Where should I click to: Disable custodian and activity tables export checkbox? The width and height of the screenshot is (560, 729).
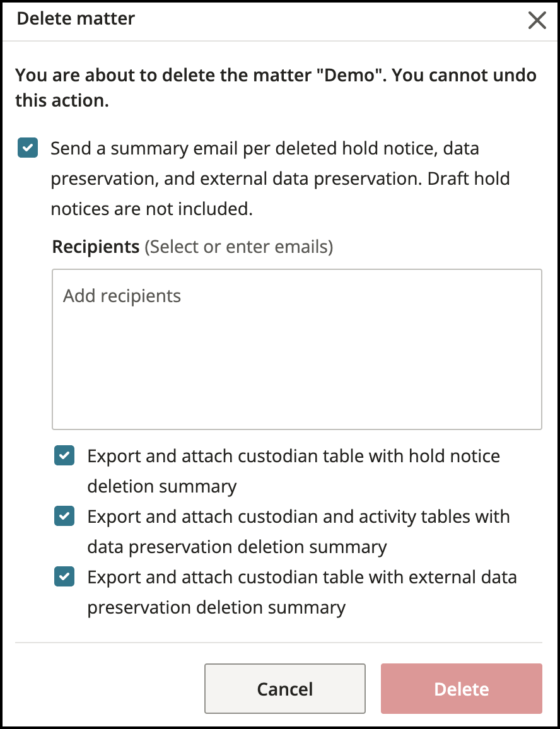click(x=64, y=516)
